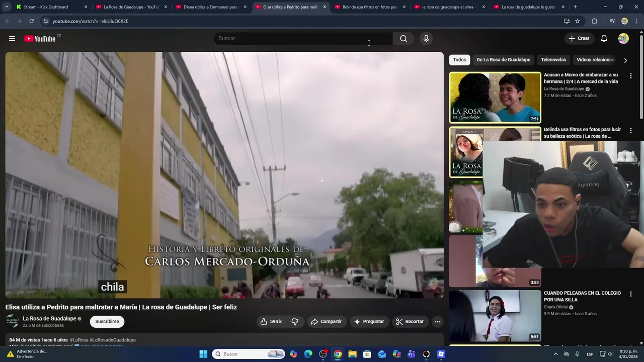The height and width of the screenshot is (362, 644).
Task: Click the Chrome address bar URL
Action: 91,21
